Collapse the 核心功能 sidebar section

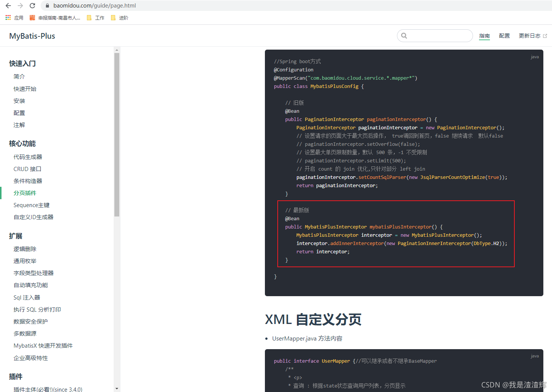(x=23, y=144)
